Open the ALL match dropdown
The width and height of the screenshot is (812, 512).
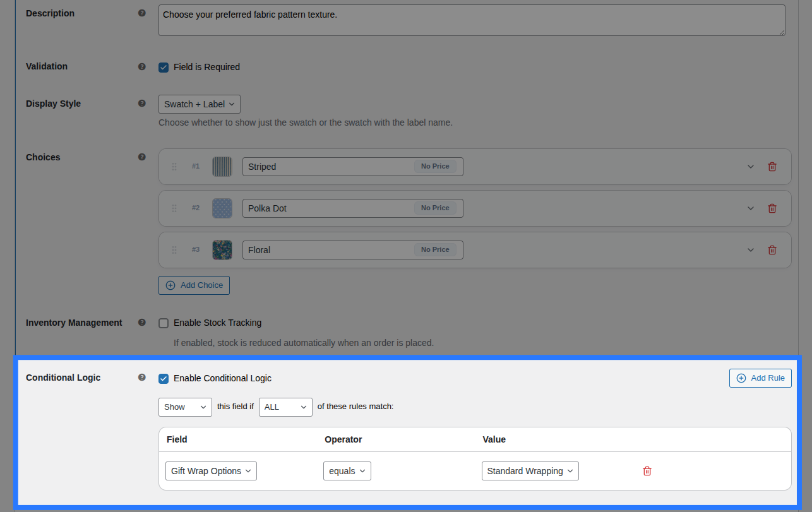(x=285, y=407)
